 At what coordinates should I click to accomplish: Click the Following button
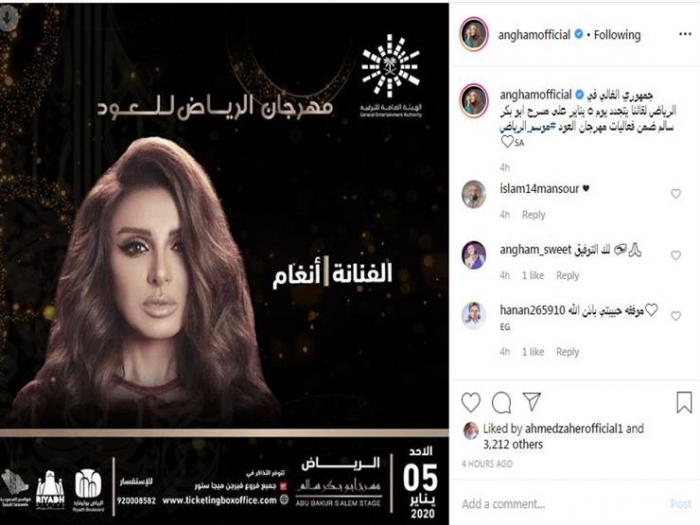tap(617, 34)
